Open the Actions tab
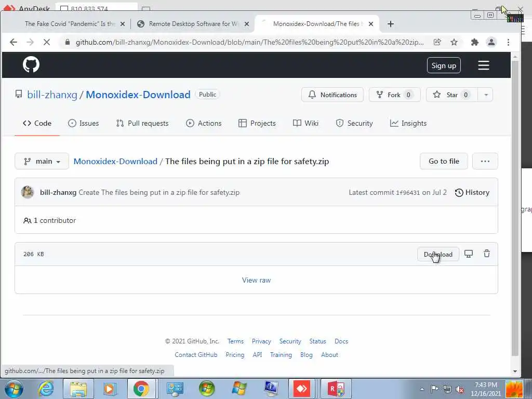Screen dimensions: 532x399 (x=204, y=123)
